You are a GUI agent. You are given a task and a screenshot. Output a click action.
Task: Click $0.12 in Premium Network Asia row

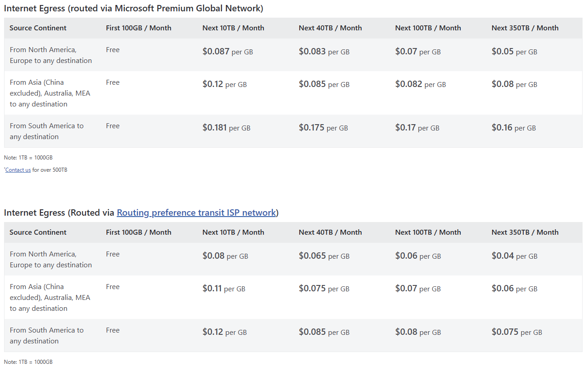(x=225, y=84)
